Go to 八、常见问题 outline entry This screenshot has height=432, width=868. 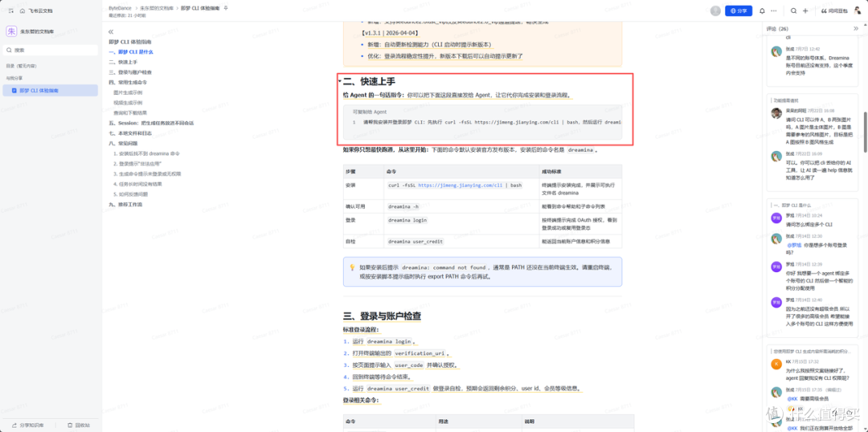coord(122,143)
